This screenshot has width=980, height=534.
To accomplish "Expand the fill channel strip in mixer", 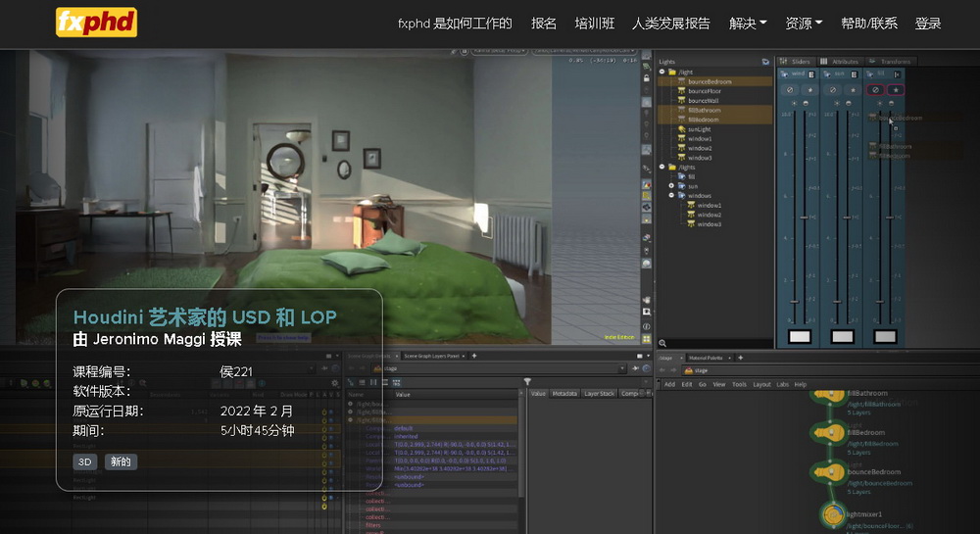I will click(897, 74).
